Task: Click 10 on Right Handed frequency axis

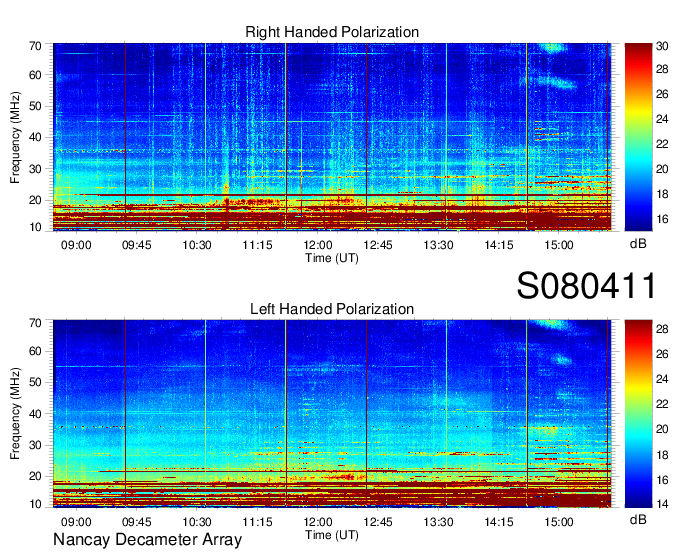Action: (x=35, y=227)
